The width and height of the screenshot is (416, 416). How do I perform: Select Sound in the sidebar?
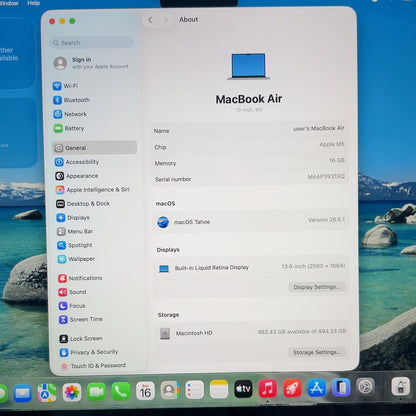point(72,292)
